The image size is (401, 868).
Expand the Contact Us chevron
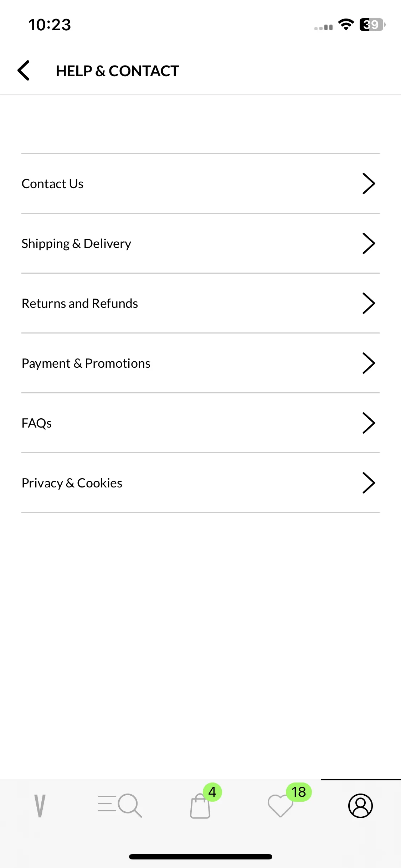click(369, 184)
